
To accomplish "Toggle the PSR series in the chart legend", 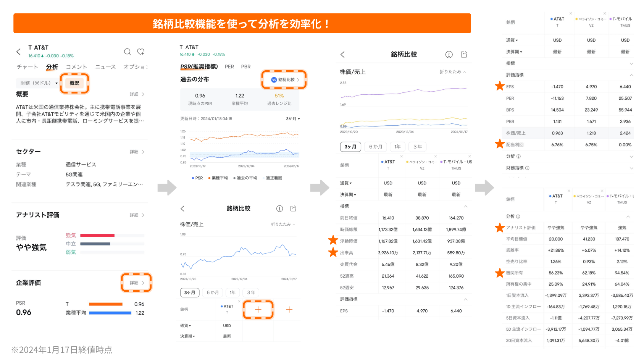I will click(197, 178).
